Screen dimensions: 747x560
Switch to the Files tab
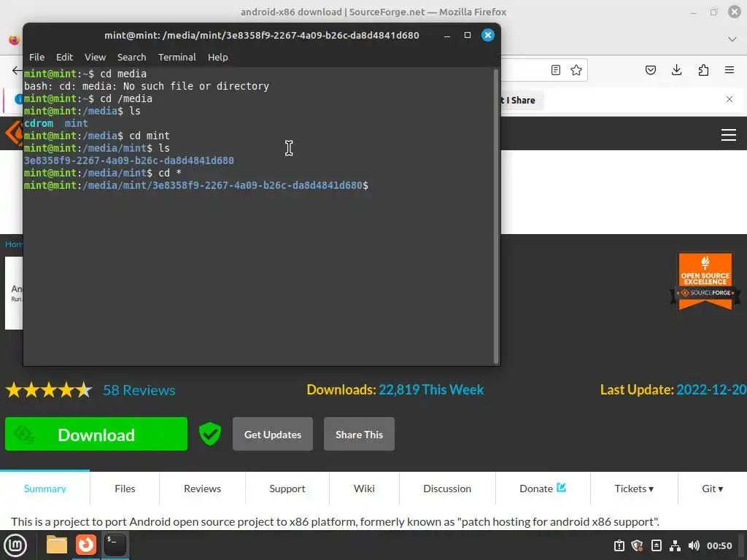[125, 489]
